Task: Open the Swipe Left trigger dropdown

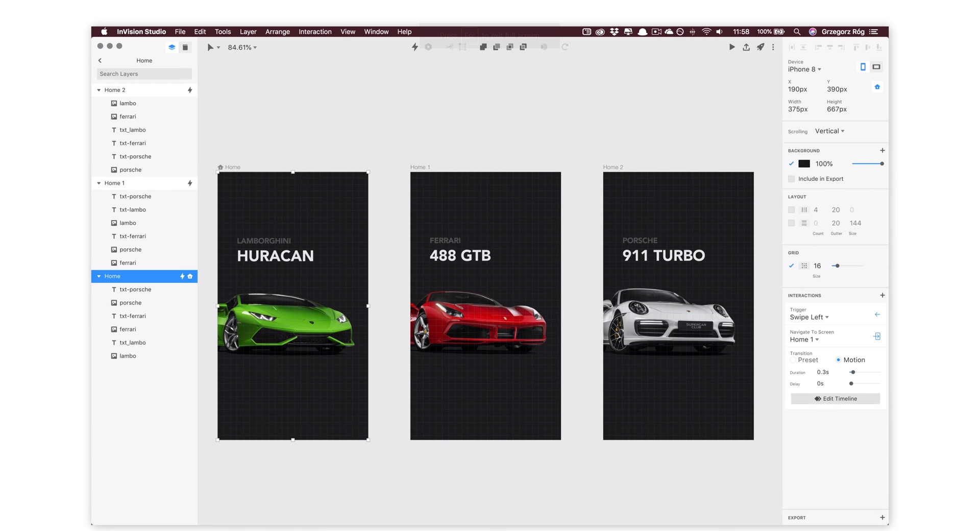Action: pyautogui.click(x=809, y=317)
